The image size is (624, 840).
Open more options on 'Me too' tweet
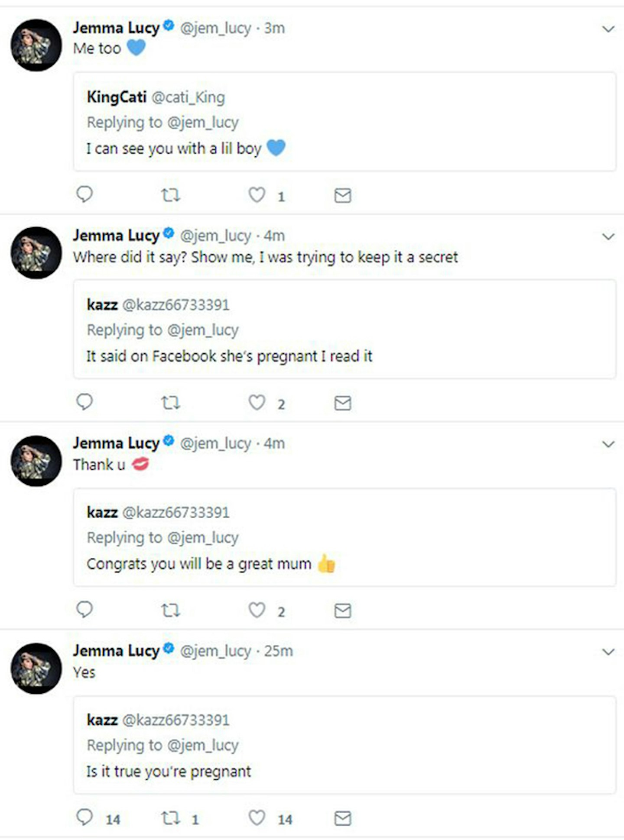[x=608, y=29]
